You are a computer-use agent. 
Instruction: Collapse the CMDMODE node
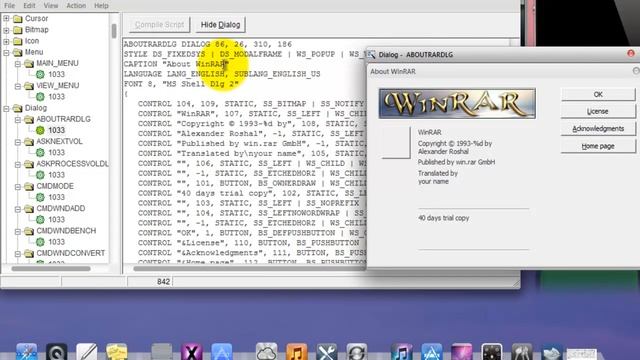[x=18, y=187]
